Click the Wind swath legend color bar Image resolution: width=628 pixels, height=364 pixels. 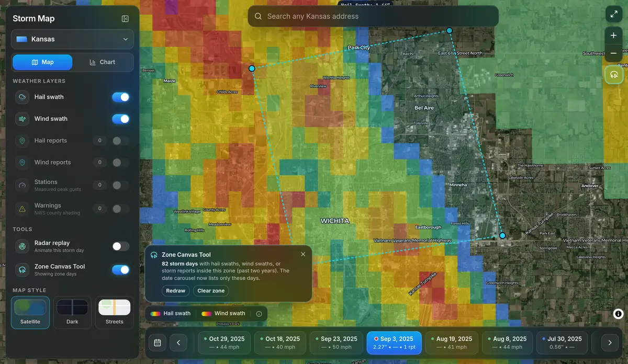click(x=206, y=314)
